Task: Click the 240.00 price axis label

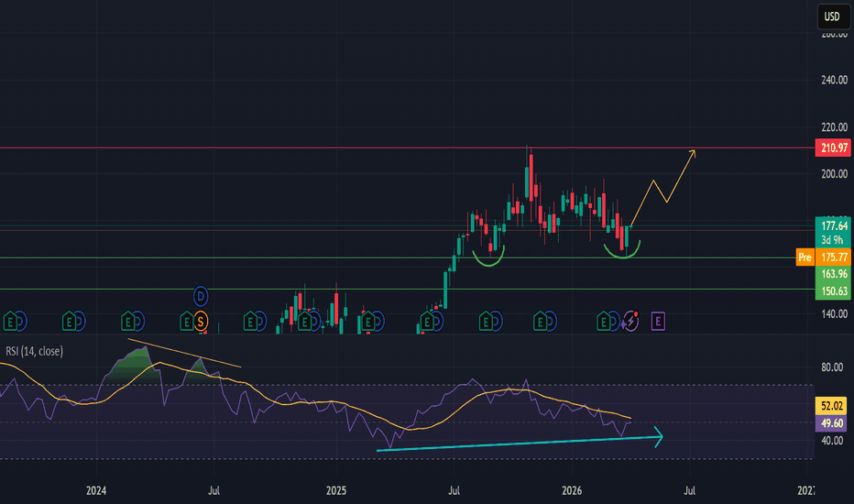Action: [834, 80]
